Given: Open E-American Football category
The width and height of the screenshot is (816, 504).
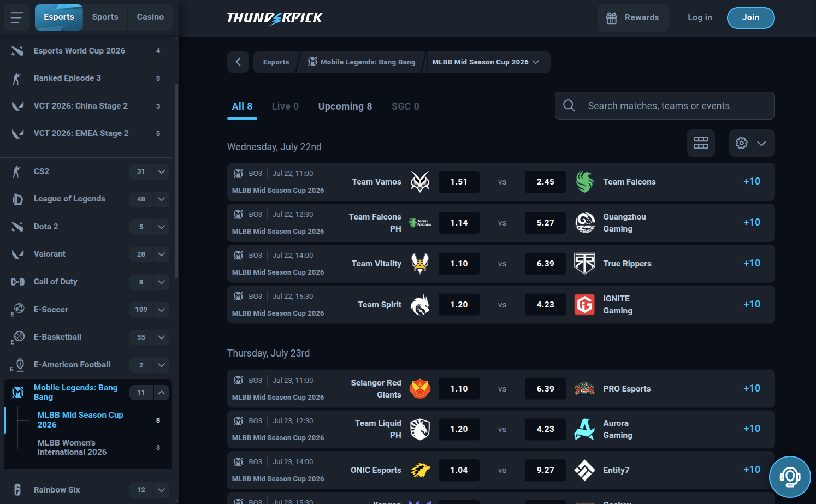Looking at the screenshot, I should tap(87, 365).
